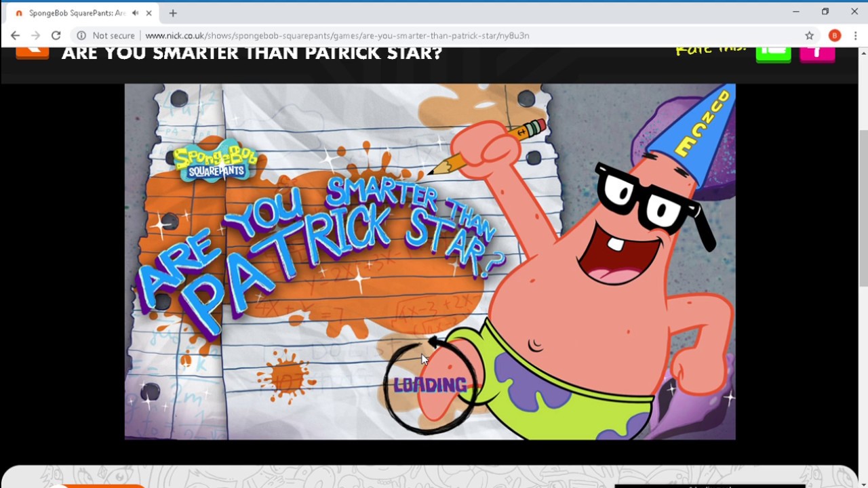868x488 pixels.
Task: Open site info next to Not secure
Action: [81, 35]
